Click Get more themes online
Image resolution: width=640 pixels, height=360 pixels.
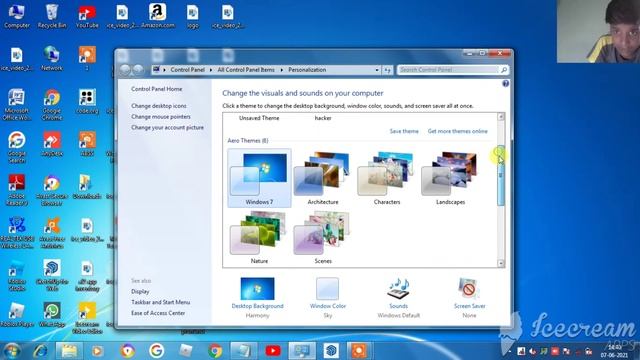pos(458,131)
